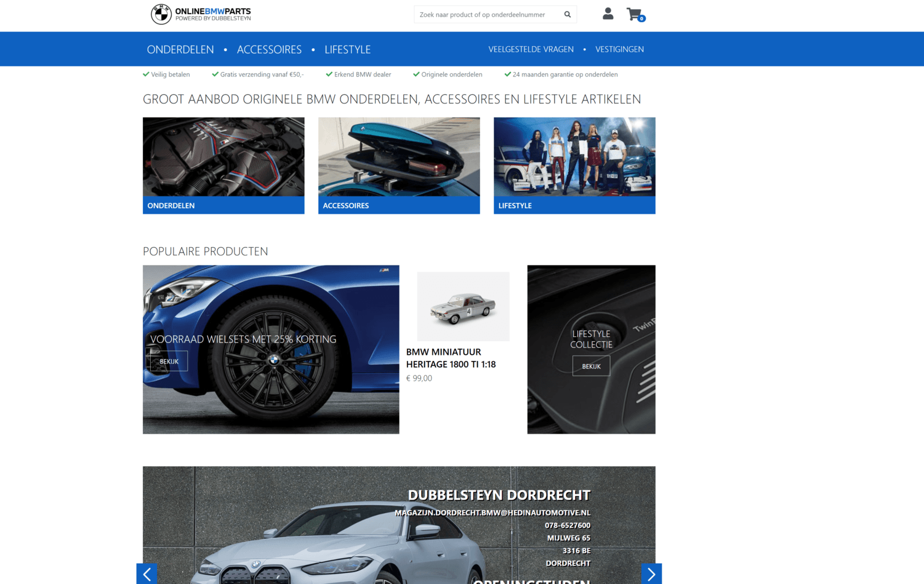Click the phone number 078-6527600
This screenshot has height=584, width=924.
point(568,525)
